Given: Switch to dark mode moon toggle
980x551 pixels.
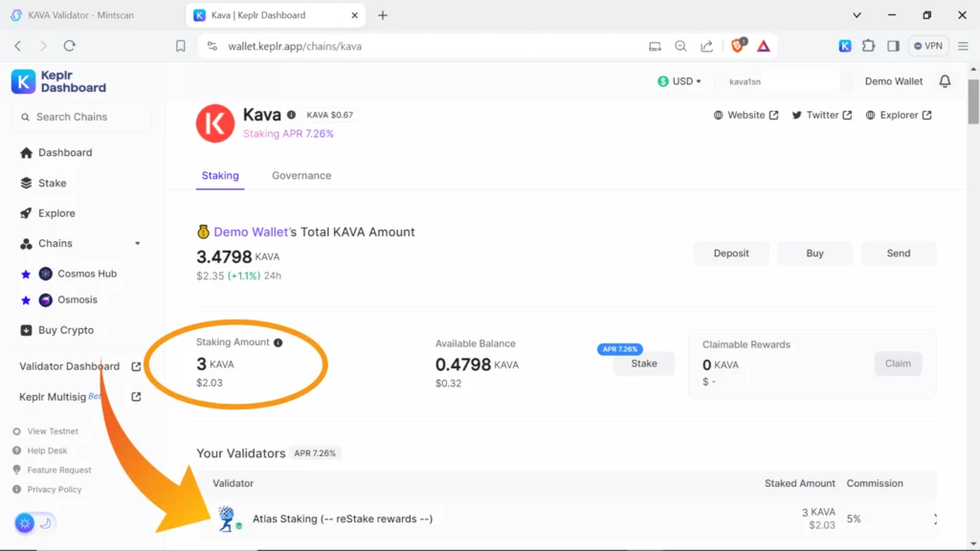Looking at the screenshot, I should [45, 522].
